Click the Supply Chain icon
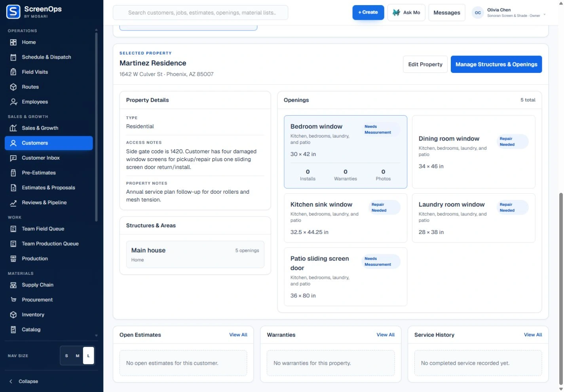 [x=13, y=285]
